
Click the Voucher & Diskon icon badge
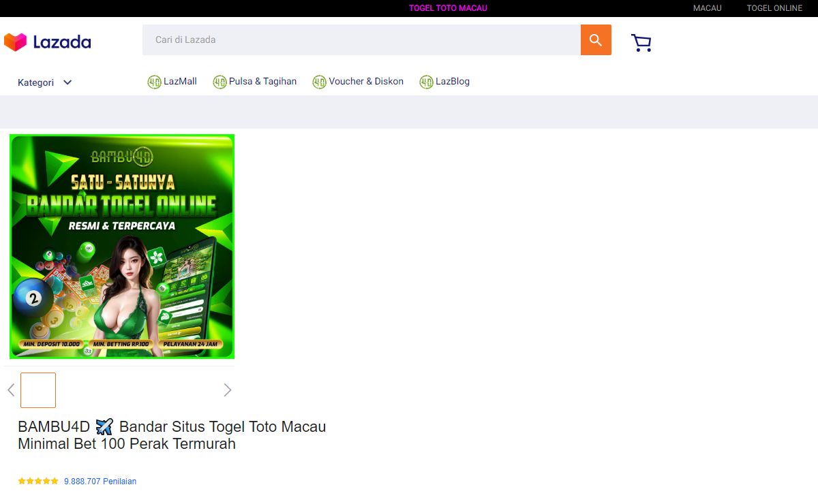point(319,82)
